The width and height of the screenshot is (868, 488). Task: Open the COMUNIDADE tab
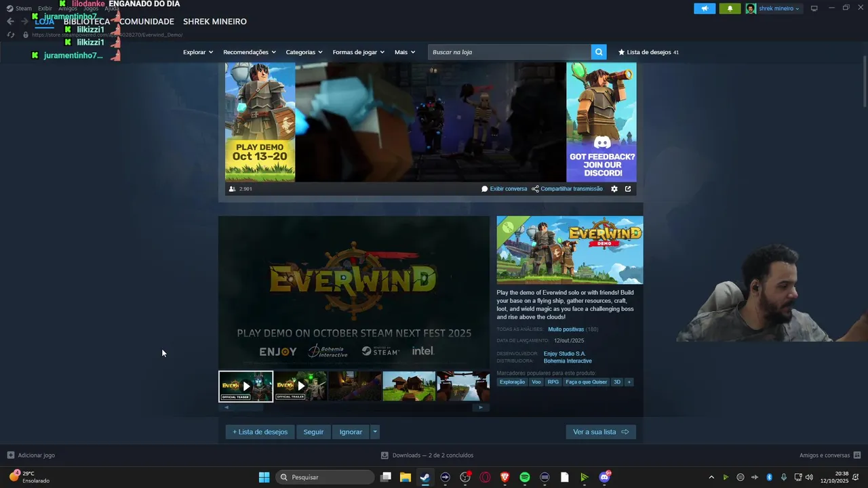pos(147,22)
